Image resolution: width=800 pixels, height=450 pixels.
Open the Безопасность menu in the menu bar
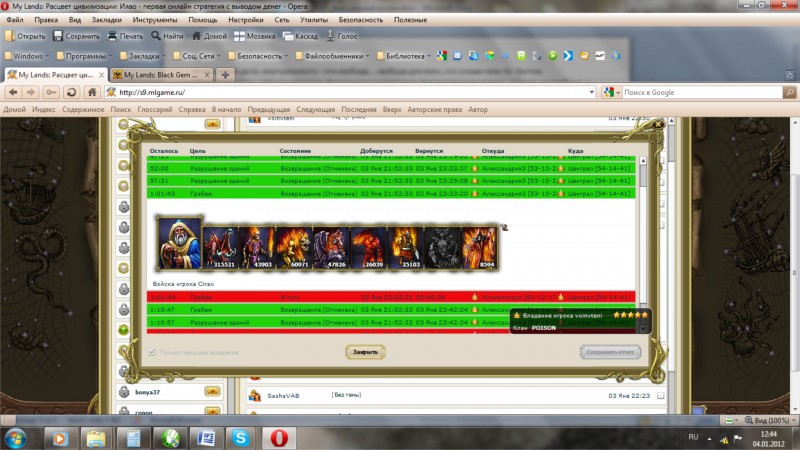(361, 20)
